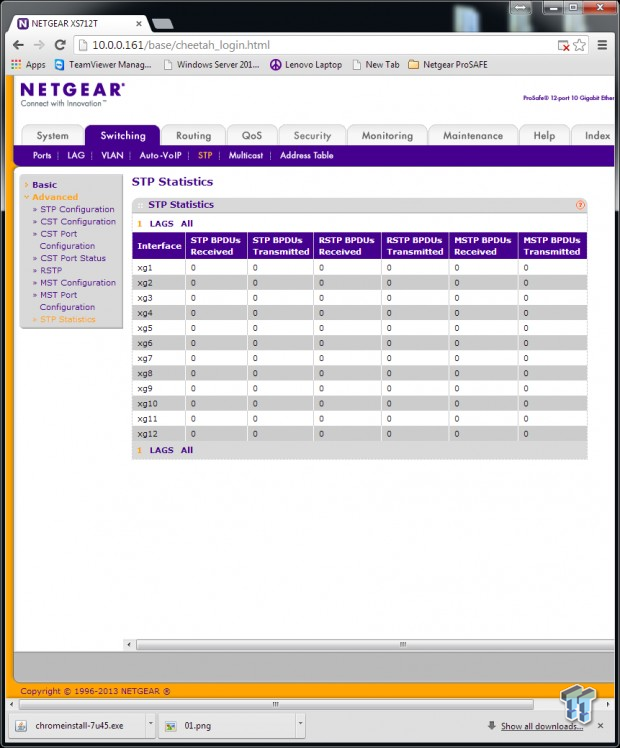Click the xg12 interface cell
Viewport: 620px width, 748px height.
[159, 434]
